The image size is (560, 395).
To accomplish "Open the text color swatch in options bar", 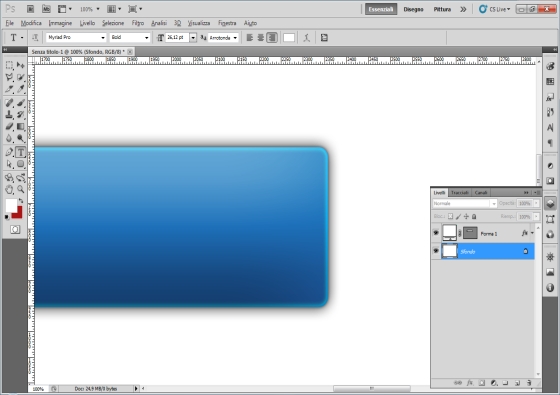I will click(x=289, y=38).
